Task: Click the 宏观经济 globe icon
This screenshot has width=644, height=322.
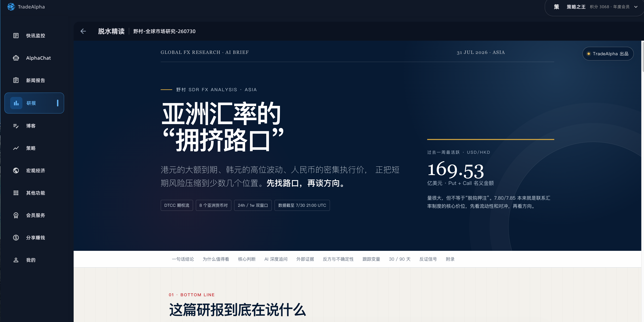Action: click(16, 170)
